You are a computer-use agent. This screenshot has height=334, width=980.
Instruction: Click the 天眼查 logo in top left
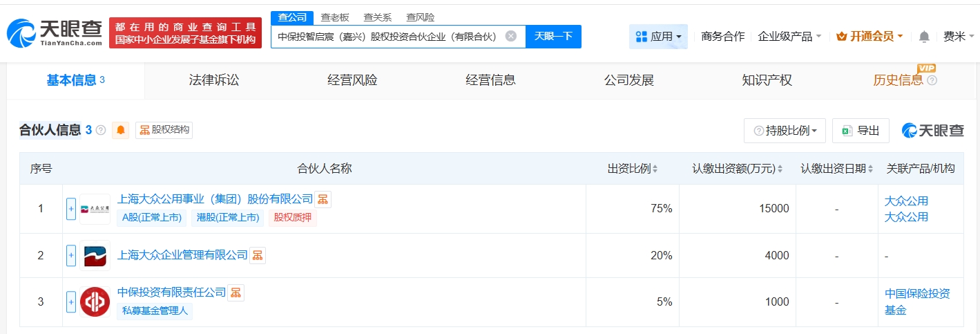coord(55,33)
